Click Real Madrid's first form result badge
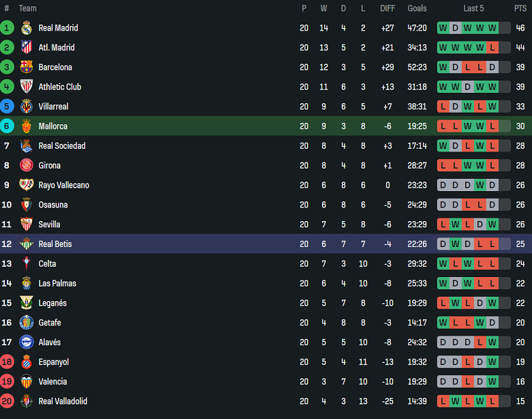This screenshot has width=532, height=419. pos(443,28)
